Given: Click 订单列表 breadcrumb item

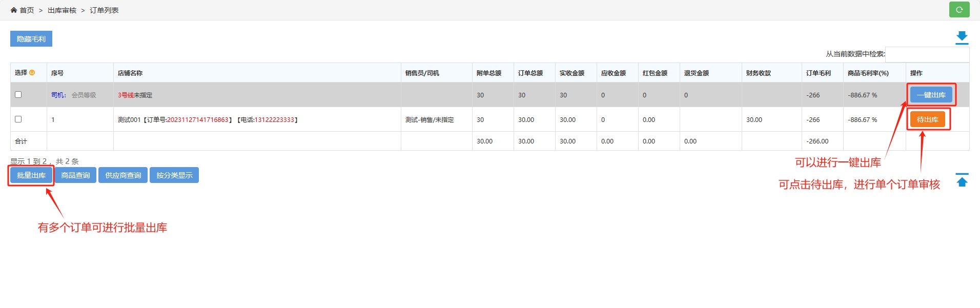Looking at the screenshot, I should tap(104, 10).
